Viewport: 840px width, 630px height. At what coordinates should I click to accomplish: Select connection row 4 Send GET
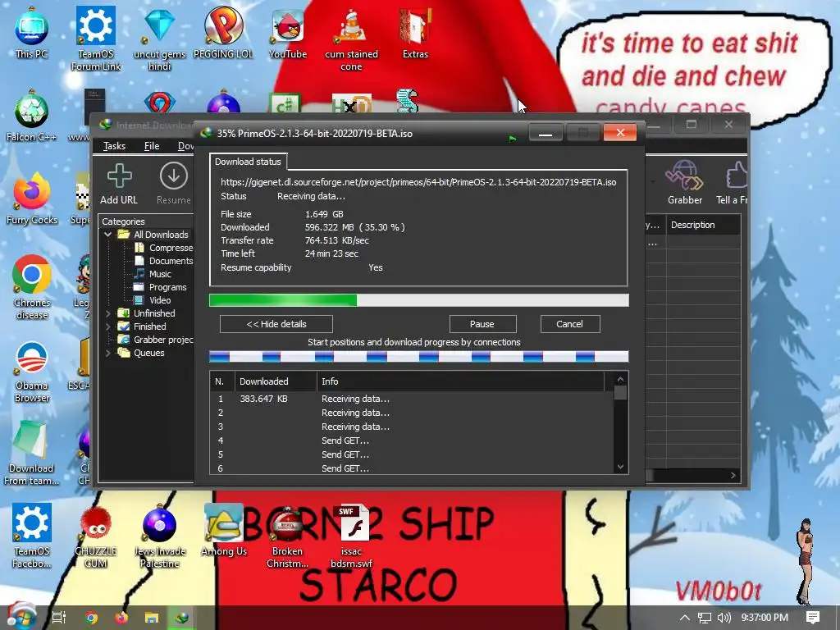[412, 441]
